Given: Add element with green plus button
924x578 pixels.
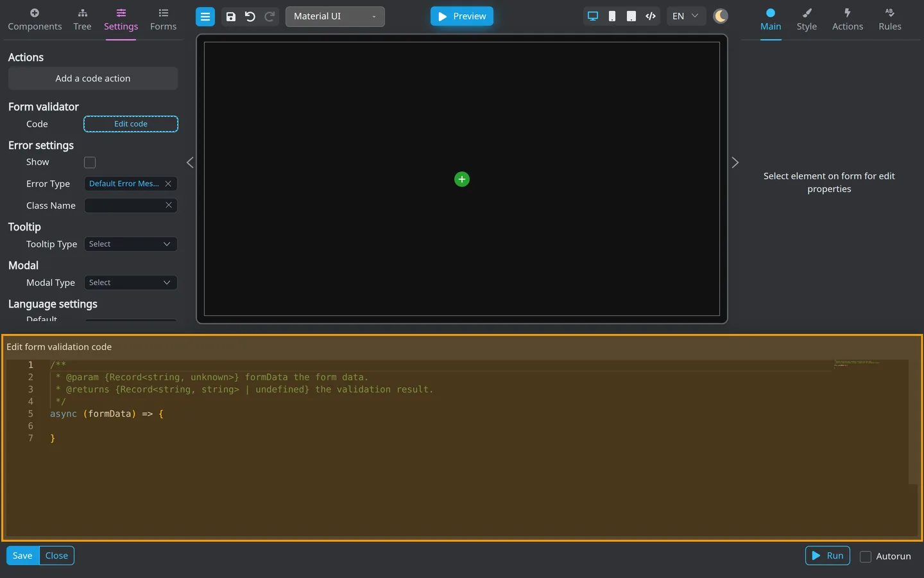Looking at the screenshot, I should [x=462, y=179].
